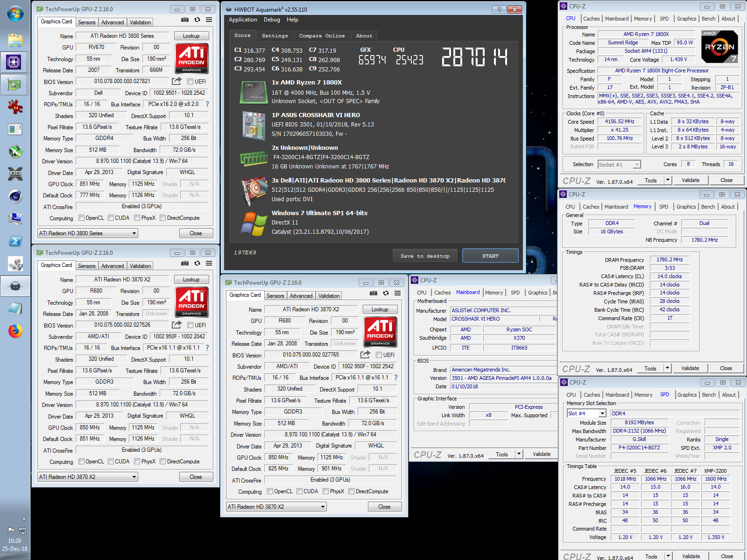Screen dimensions: 747x560
Task: Click the ATI Radeon logo in the top-left GPU-Z window
Action: [191, 58]
